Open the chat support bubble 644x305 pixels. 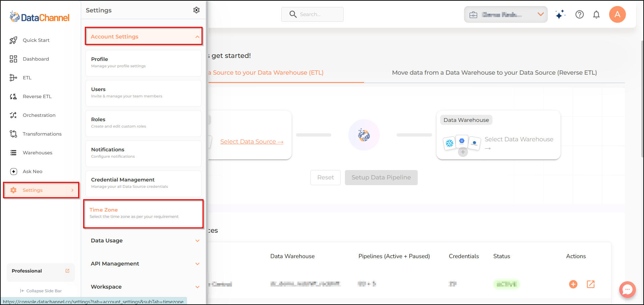[x=628, y=290]
